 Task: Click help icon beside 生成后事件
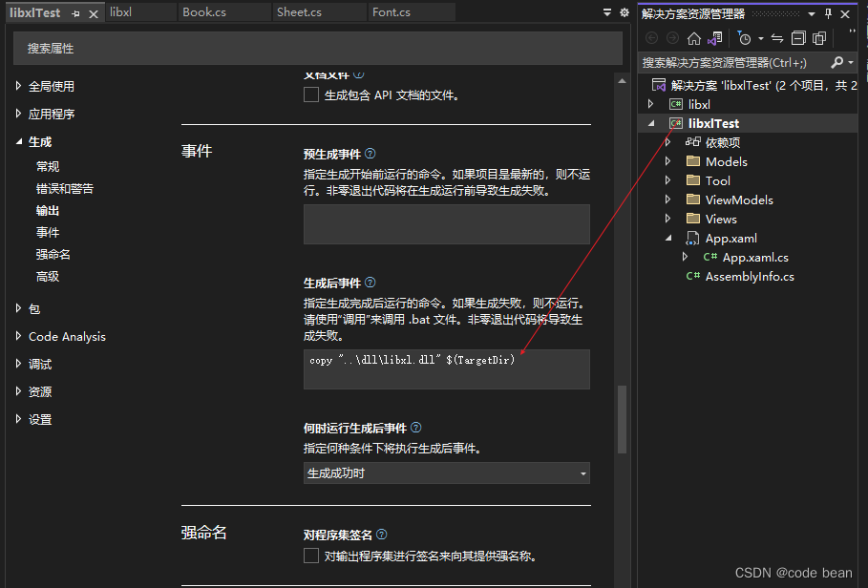click(370, 283)
